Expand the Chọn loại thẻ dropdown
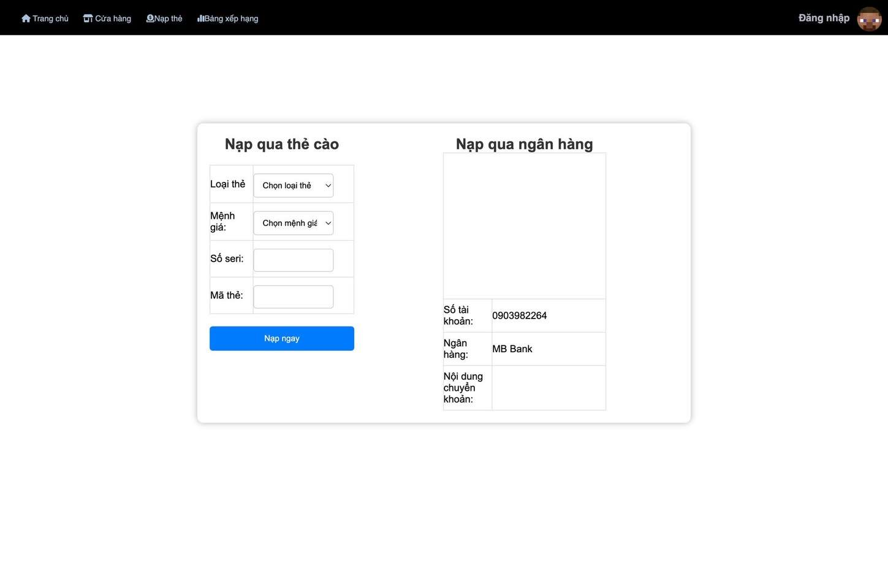 click(294, 186)
